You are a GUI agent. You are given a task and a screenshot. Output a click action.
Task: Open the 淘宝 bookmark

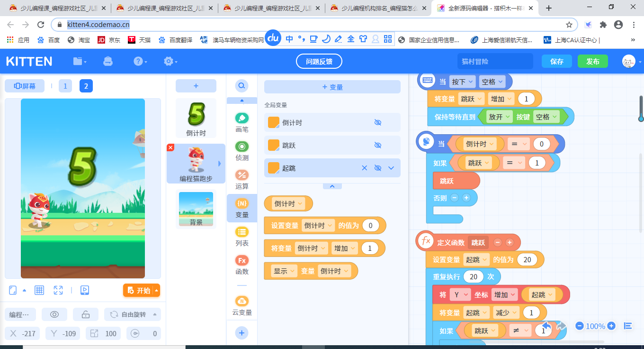(x=79, y=40)
